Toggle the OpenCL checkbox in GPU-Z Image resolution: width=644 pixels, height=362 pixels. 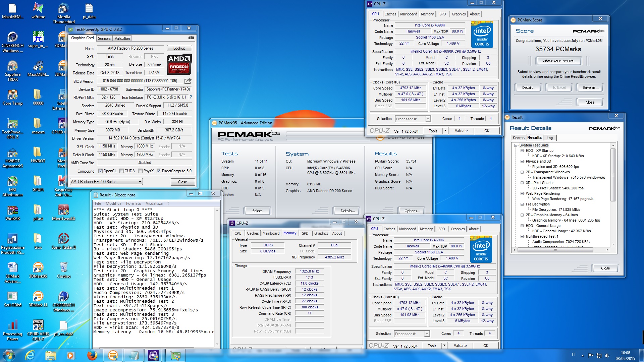(x=100, y=171)
